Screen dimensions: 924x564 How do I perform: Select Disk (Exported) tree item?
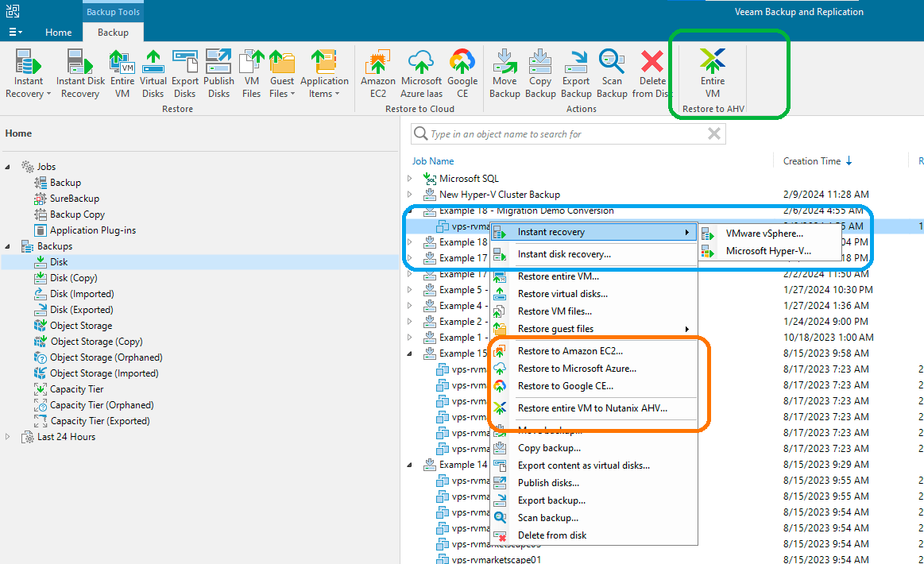[81, 310]
